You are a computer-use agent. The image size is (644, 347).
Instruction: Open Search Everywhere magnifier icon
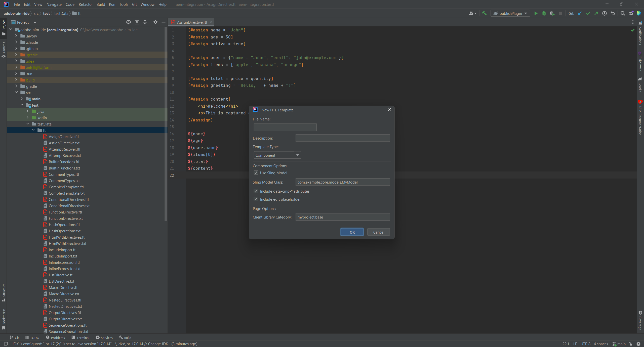pos(623,13)
